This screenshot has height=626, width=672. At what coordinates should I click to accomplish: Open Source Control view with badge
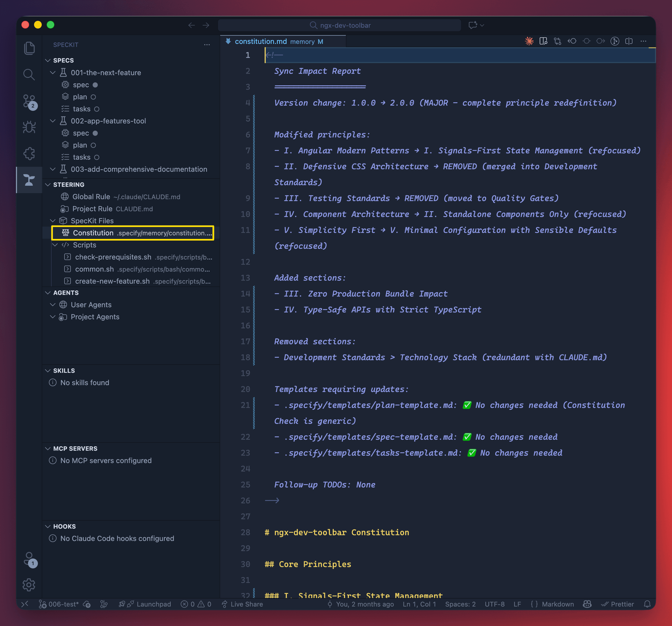pos(29,101)
